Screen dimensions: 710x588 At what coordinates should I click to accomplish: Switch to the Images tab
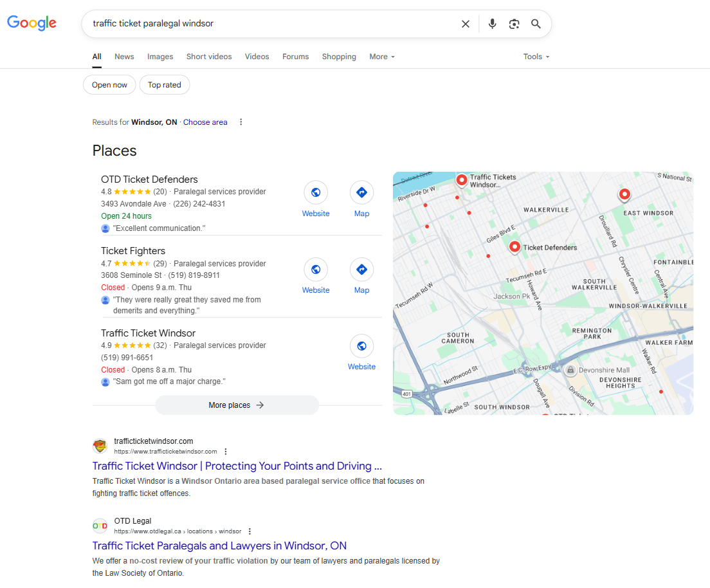[x=160, y=57]
